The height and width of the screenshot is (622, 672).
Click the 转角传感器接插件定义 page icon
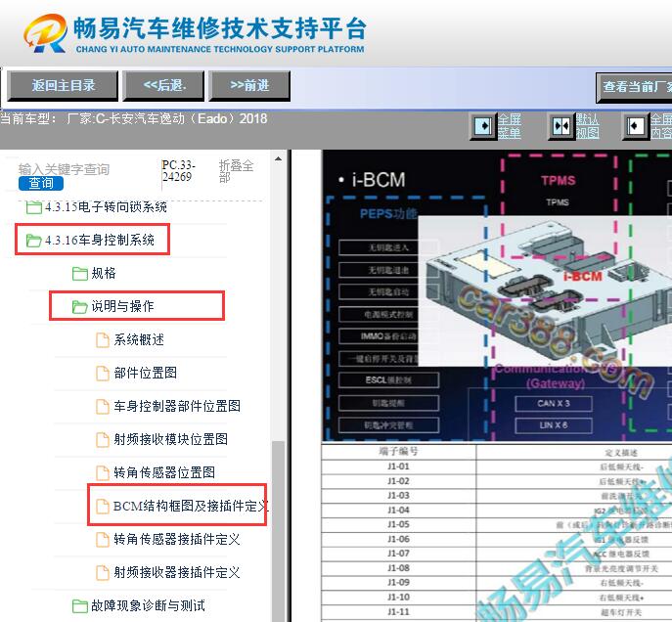(102, 539)
